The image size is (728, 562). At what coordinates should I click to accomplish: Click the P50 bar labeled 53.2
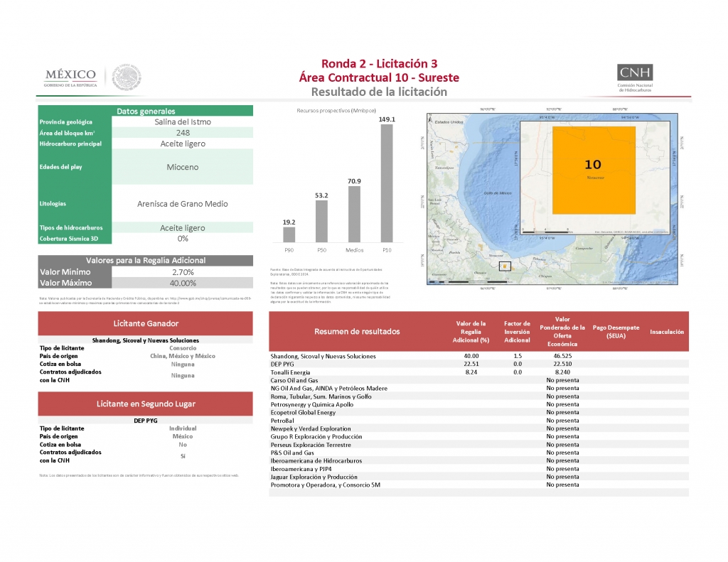(321, 221)
